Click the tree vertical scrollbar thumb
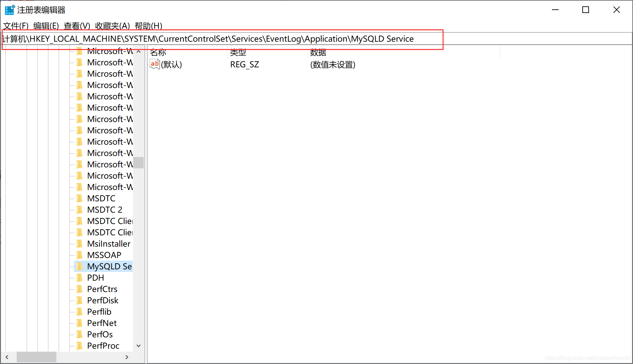Screen dimensions: 633x364 coord(139,163)
